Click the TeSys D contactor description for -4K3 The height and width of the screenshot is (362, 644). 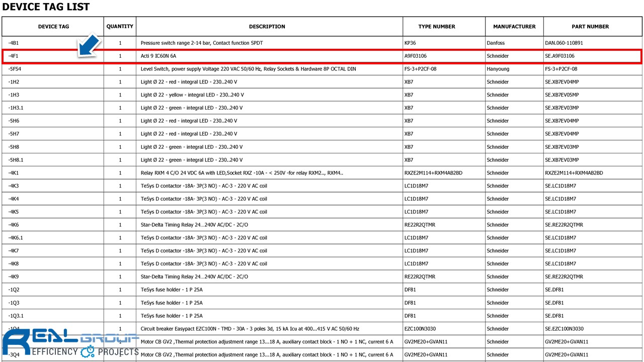point(204,186)
